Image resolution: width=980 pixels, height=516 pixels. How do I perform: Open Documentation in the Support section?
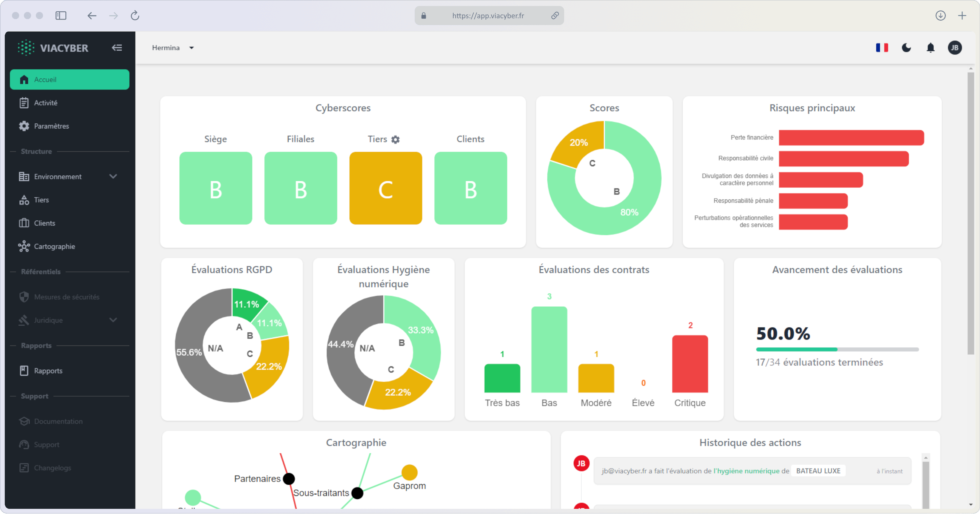(70, 422)
